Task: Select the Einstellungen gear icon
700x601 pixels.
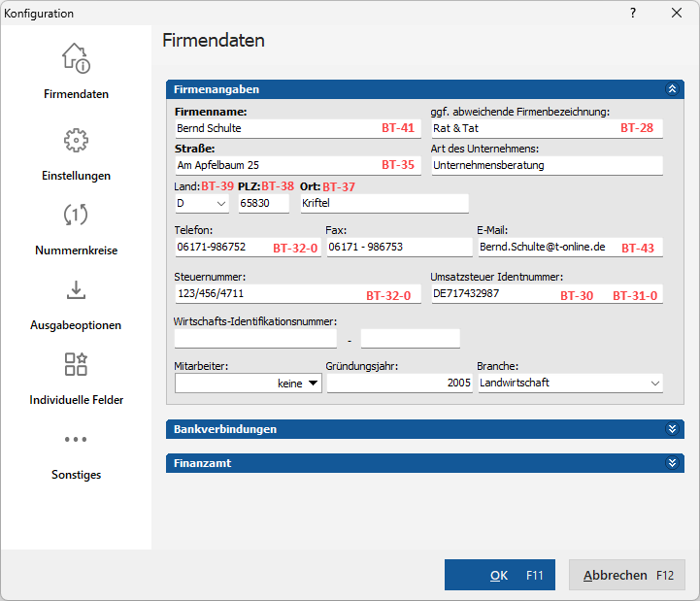Action: 76,140
